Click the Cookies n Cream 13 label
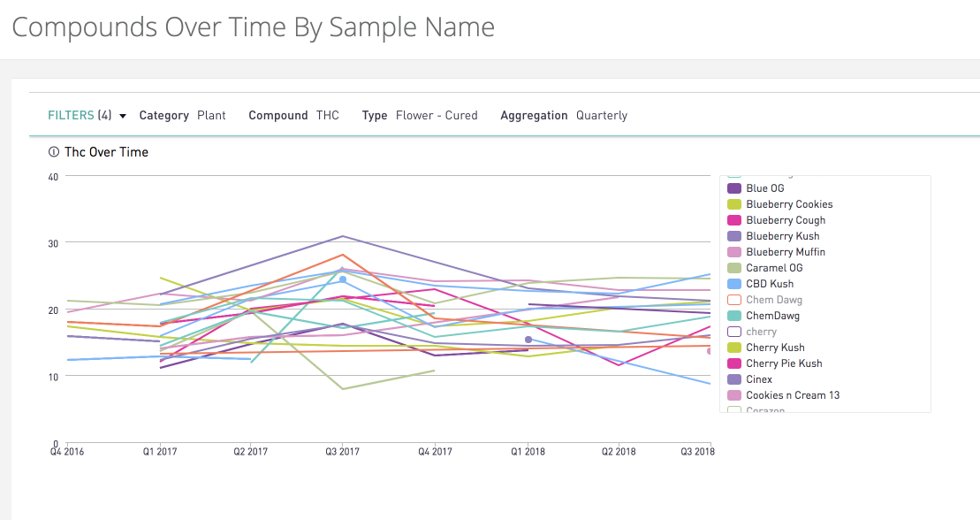The width and height of the screenshot is (980, 520). click(x=793, y=395)
